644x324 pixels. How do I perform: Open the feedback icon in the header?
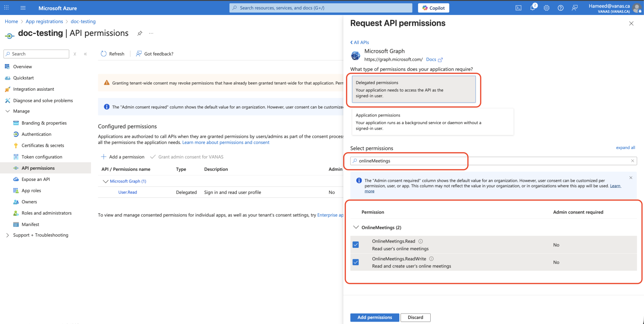(x=575, y=8)
